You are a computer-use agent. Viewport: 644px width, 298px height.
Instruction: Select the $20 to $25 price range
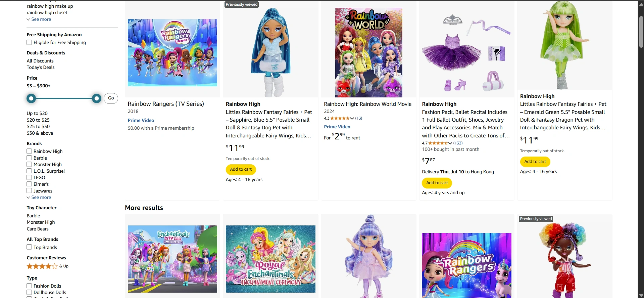pyautogui.click(x=38, y=120)
